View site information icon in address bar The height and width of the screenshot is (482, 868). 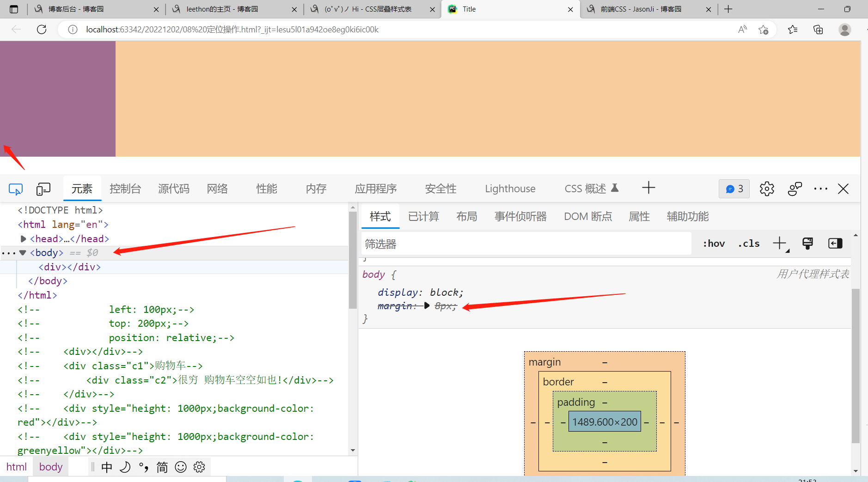(73, 30)
